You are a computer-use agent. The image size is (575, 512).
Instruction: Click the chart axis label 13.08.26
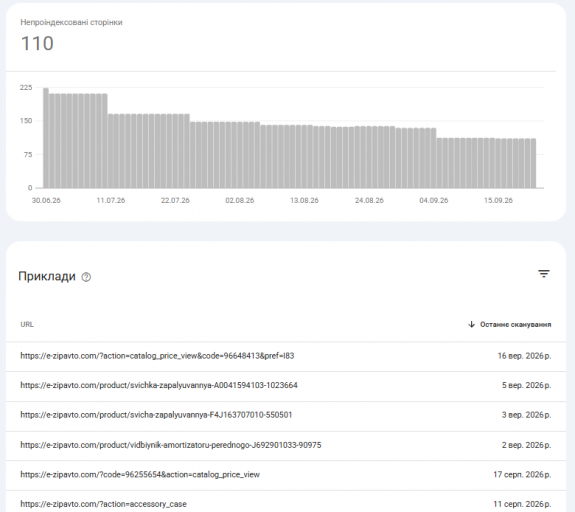(x=304, y=201)
